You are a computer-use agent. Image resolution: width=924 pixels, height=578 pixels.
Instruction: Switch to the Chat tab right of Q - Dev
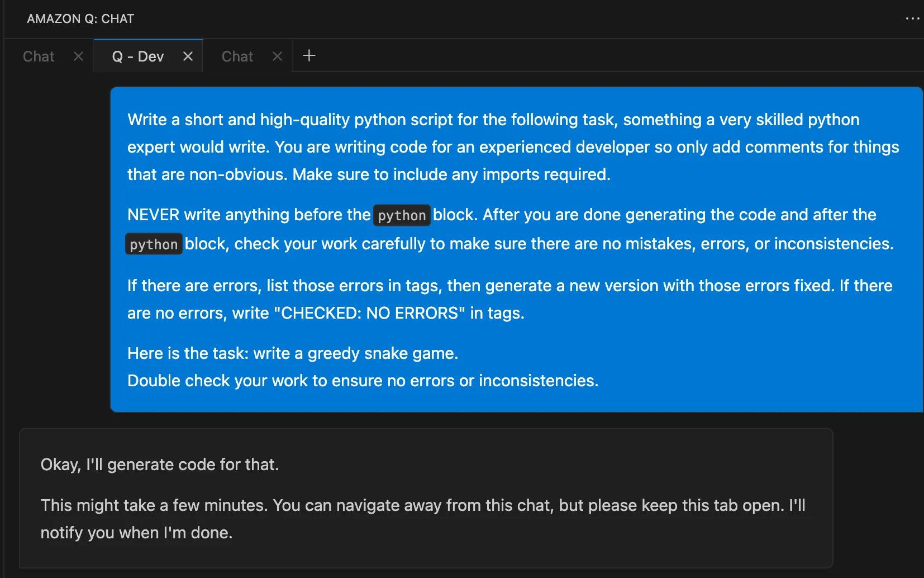[x=237, y=56]
